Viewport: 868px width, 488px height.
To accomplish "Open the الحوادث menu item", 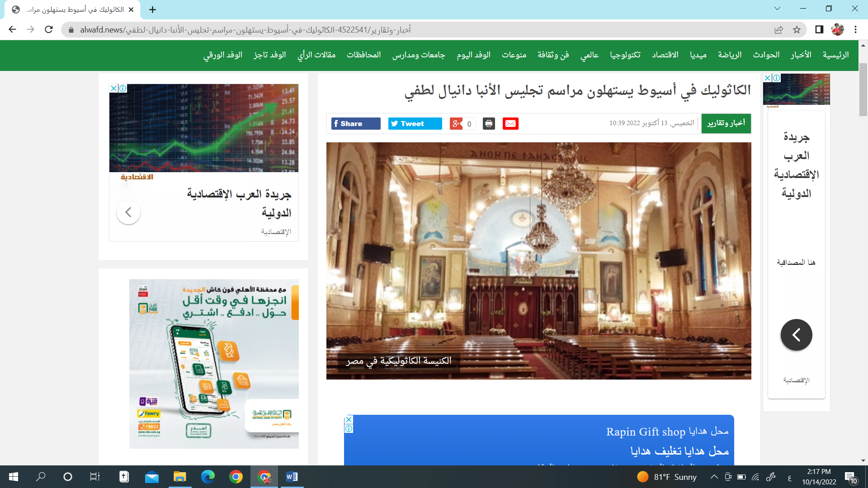I will pos(766,55).
